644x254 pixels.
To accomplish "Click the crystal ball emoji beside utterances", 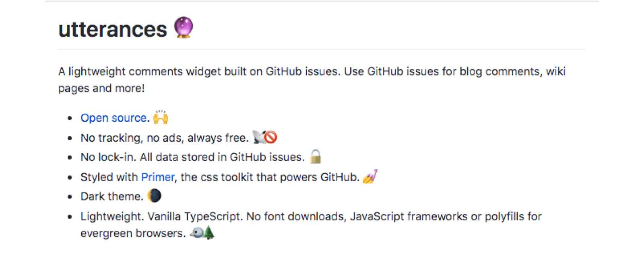I will (x=183, y=27).
